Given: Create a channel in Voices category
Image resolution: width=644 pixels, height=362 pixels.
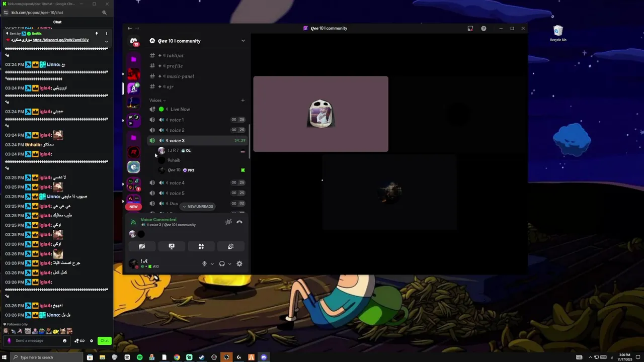Looking at the screenshot, I should click(x=243, y=100).
